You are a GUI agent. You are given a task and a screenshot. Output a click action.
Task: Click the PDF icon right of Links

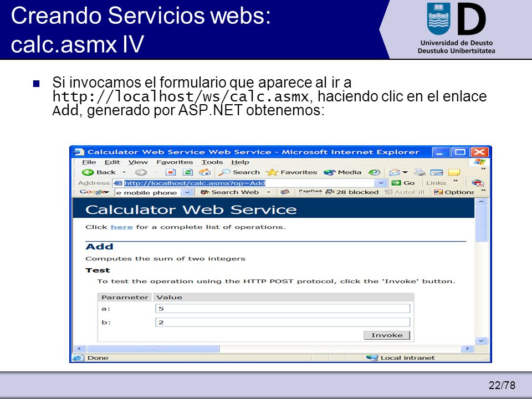point(478,183)
